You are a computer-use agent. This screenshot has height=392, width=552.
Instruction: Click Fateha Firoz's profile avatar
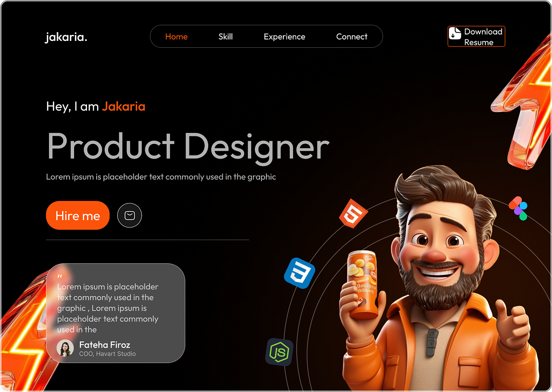65,349
